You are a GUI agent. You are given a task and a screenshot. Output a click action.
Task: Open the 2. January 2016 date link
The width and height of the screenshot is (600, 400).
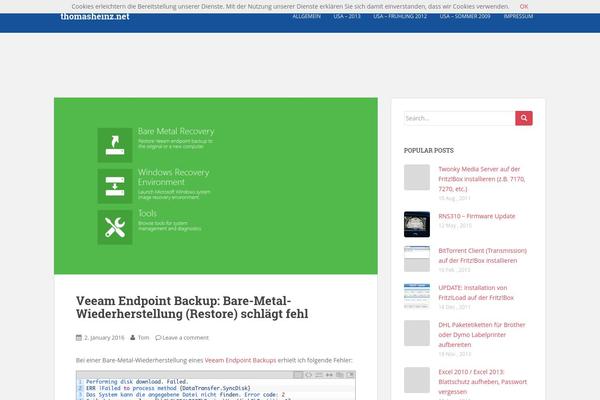(104, 338)
